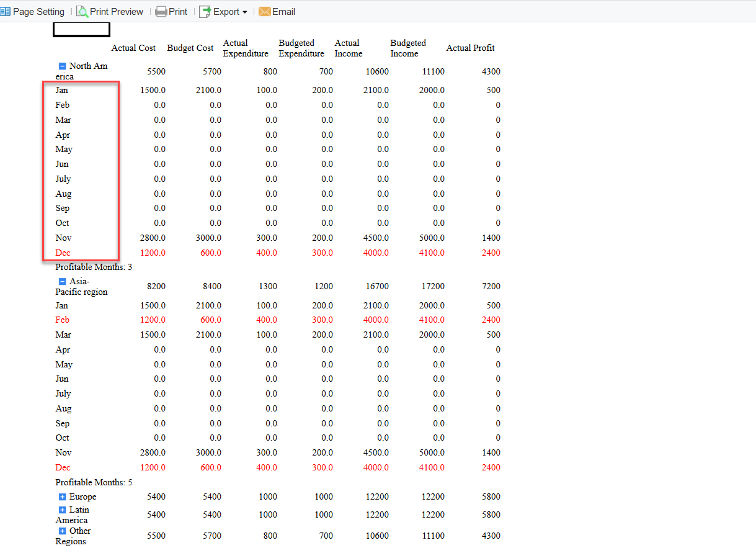Click North America Actual Cost value 5500

tap(156, 71)
